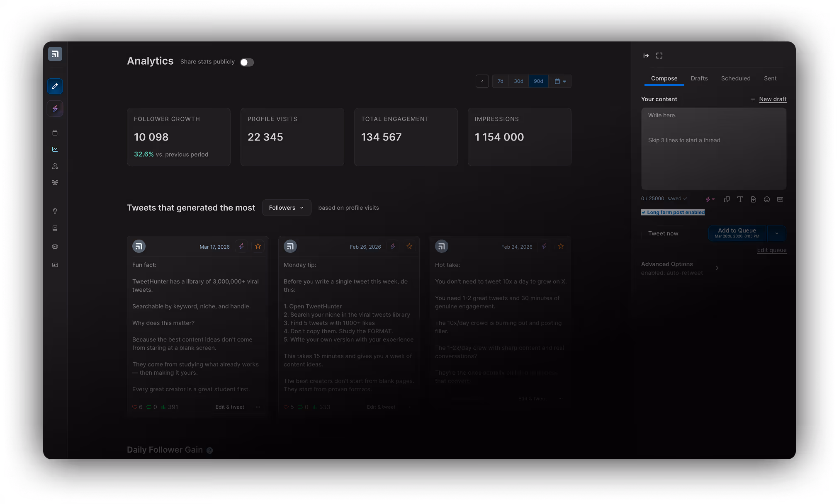The image size is (839, 504).
Task: Open the emoji picker in composer
Action: click(767, 199)
